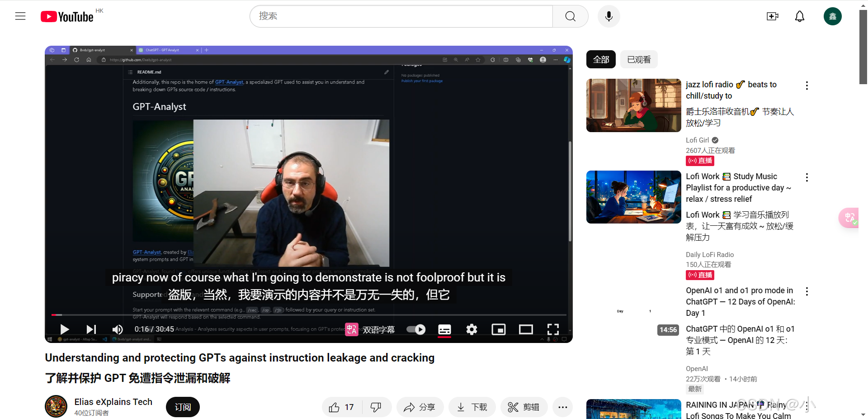Skip to the next video
The height and width of the screenshot is (419, 868).
(x=91, y=329)
